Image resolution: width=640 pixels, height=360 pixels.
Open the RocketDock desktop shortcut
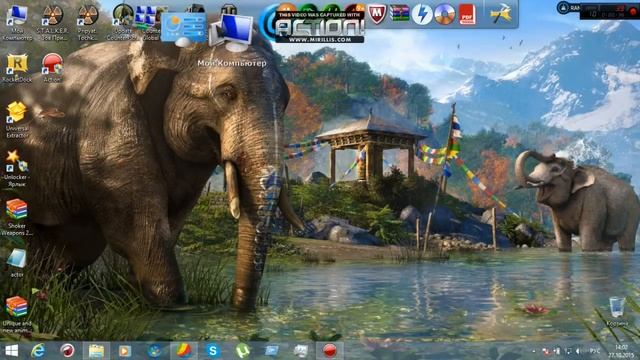17,69
